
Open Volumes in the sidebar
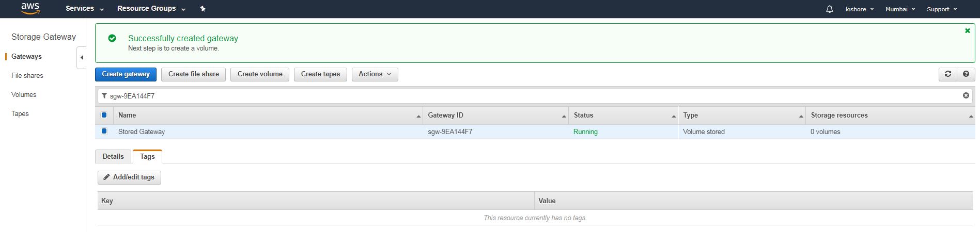point(24,95)
